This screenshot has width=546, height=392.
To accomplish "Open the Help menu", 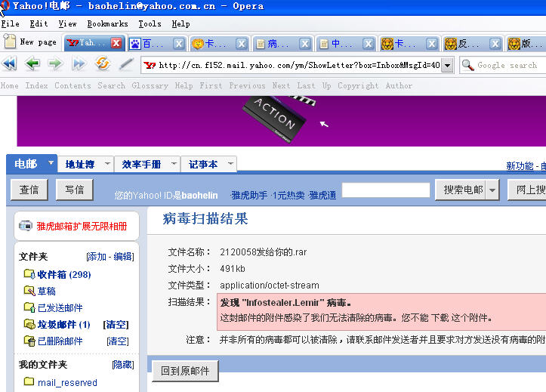I will (180, 23).
